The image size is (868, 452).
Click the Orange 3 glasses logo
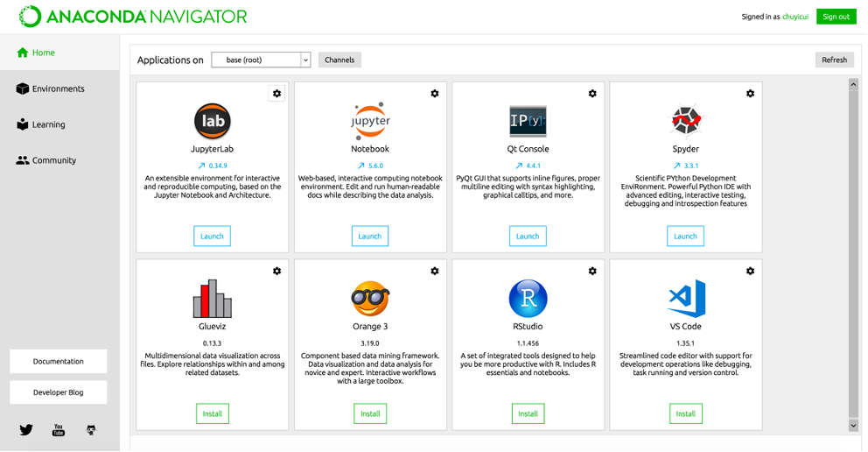[x=370, y=299]
